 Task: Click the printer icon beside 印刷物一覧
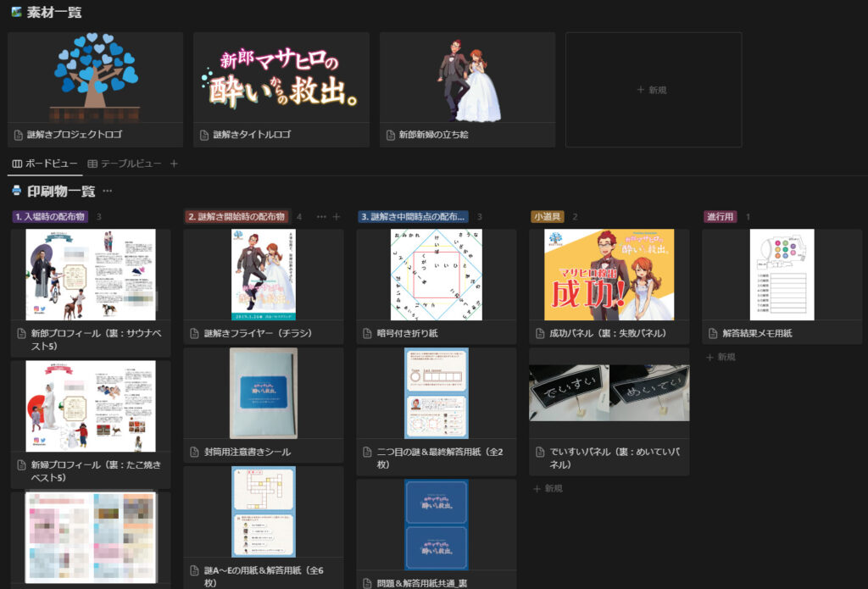(x=16, y=192)
